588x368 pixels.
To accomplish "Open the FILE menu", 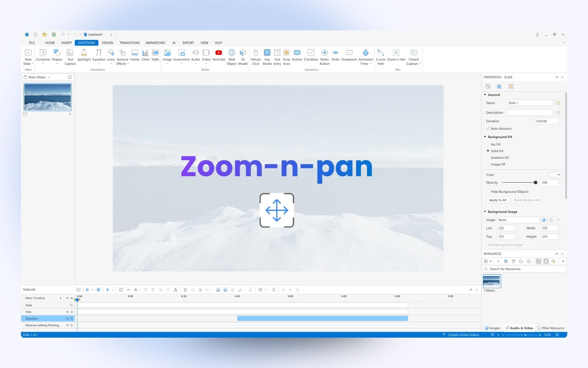I will (32, 43).
